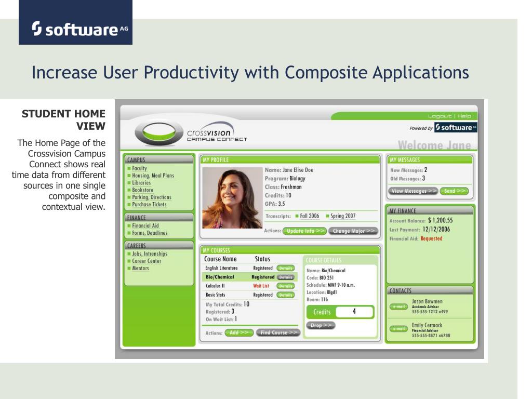Click the Send message button

point(454,191)
